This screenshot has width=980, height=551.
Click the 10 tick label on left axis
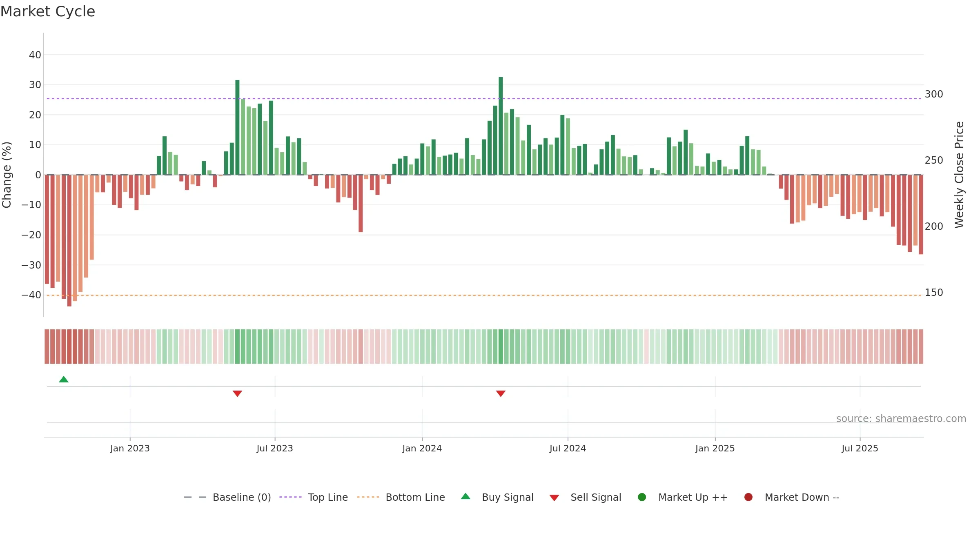click(x=35, y=145)
